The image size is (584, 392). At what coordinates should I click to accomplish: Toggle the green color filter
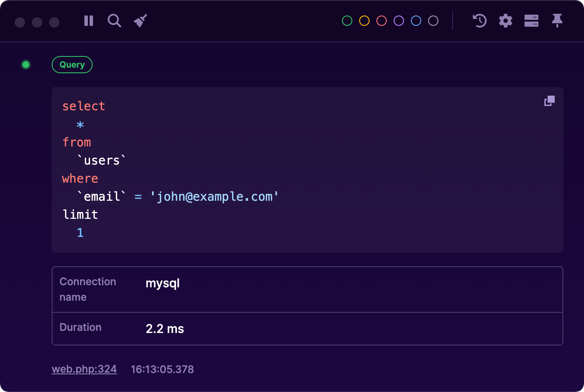click(347, 20)
